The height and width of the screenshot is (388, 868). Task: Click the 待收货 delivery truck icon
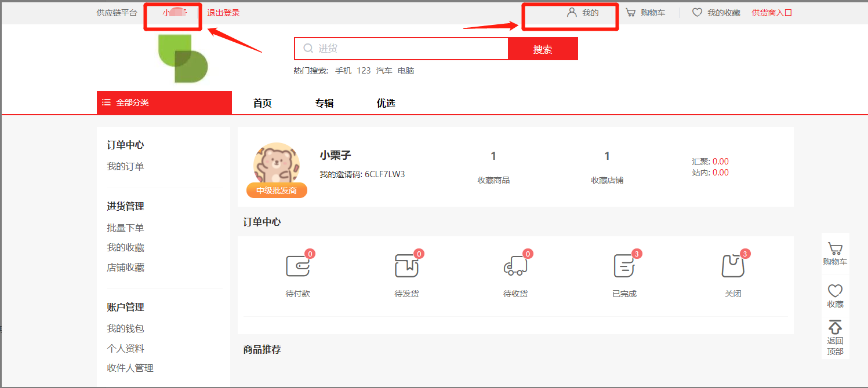coord(515,266)
